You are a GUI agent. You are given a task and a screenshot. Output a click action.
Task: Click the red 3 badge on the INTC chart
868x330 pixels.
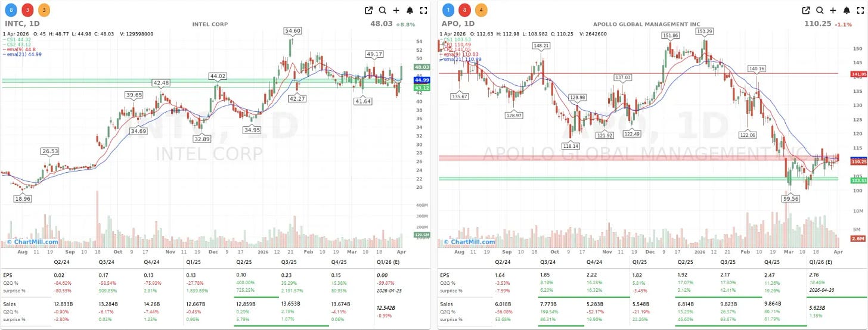pos(28,10)
